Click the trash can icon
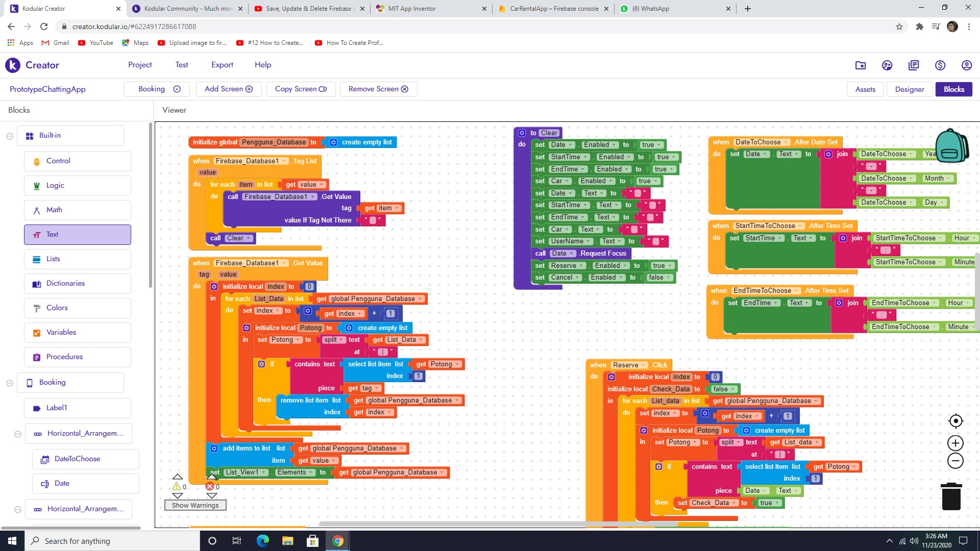980x551 pixels. tap(951, 496)
